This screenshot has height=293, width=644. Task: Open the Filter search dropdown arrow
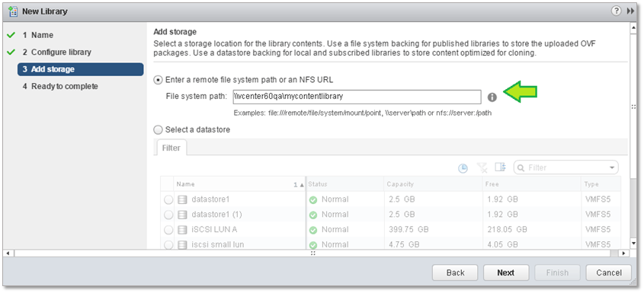click(612, 168)
